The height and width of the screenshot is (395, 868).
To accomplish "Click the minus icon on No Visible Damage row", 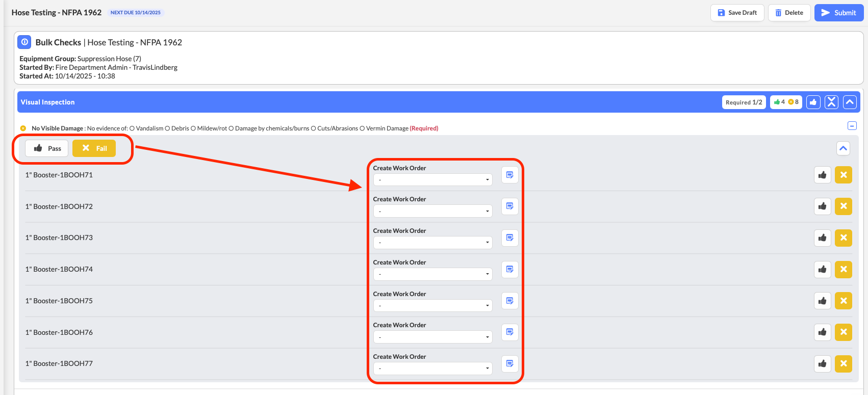I will click(852, 126).
